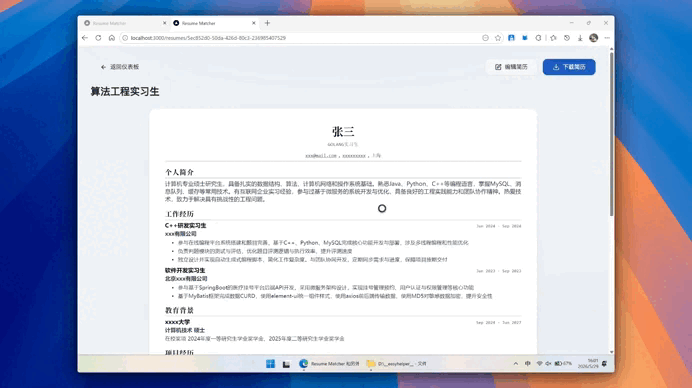
Task: Click the 编辑简历 button
Action: 511,67
